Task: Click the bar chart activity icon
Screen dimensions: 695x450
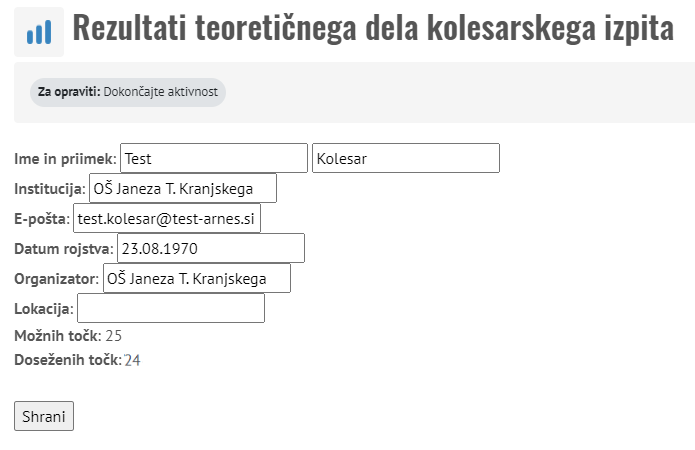Action: coord(39,32)
